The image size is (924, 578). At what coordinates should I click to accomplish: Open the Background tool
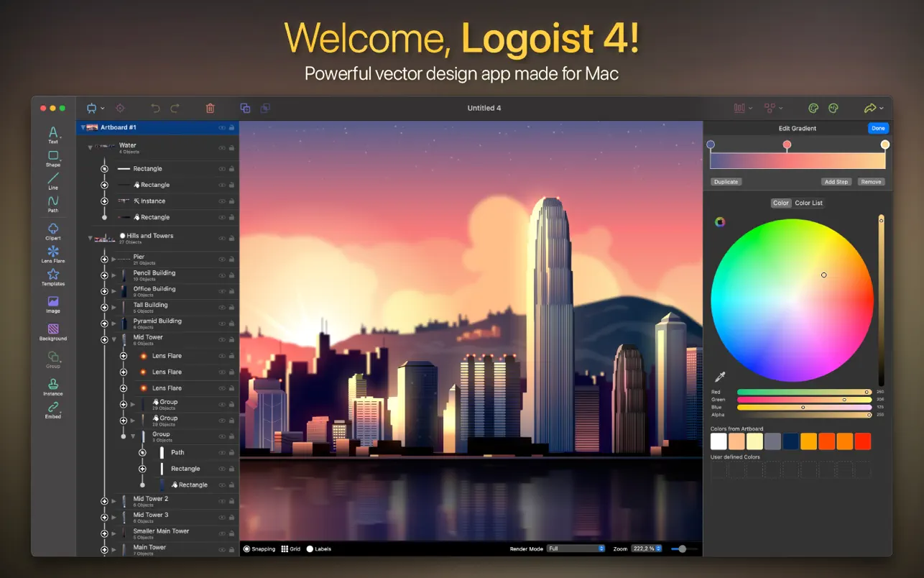pos(53,331)
